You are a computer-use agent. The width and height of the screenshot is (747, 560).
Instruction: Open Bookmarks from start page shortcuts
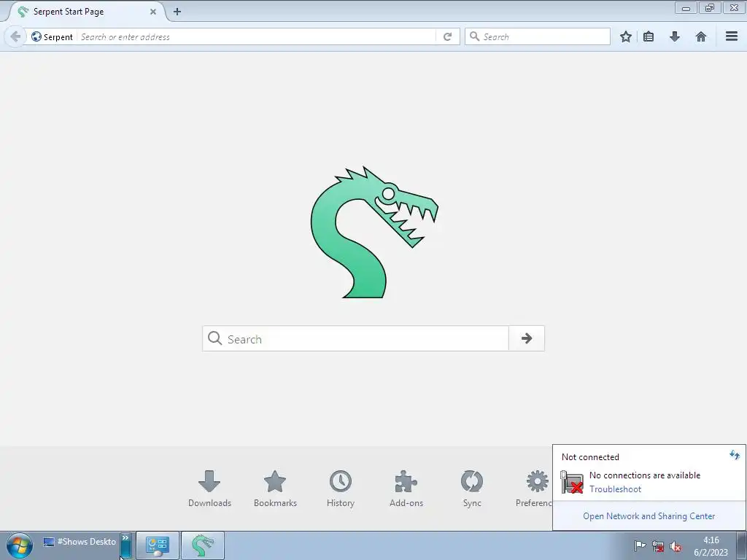pyautogui.click(x=275, y=489)
